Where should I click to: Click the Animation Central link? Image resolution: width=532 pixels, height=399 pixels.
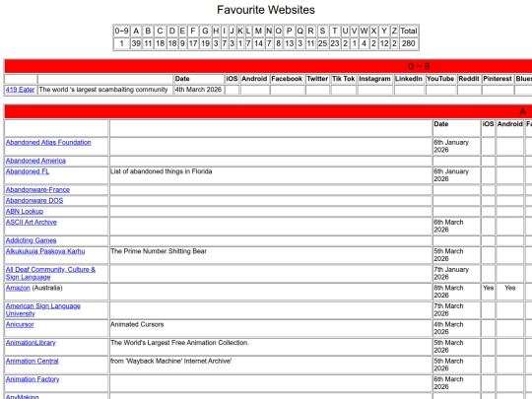click(x=32, y=362)
